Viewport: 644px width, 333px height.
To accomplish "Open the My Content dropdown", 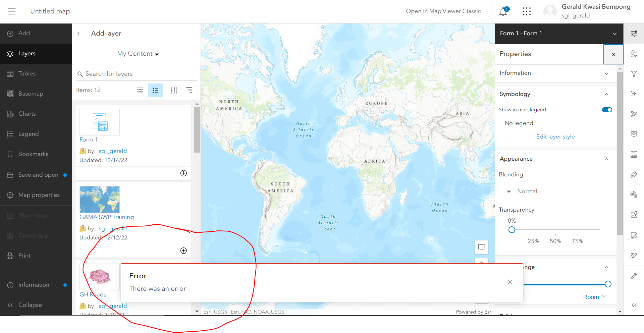I will [x=138, y=54].
